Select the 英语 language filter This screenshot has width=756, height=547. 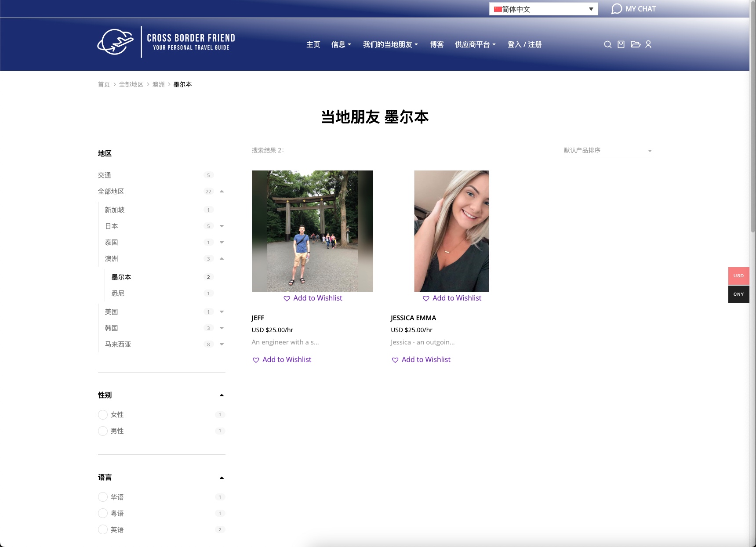click(103, 529)
